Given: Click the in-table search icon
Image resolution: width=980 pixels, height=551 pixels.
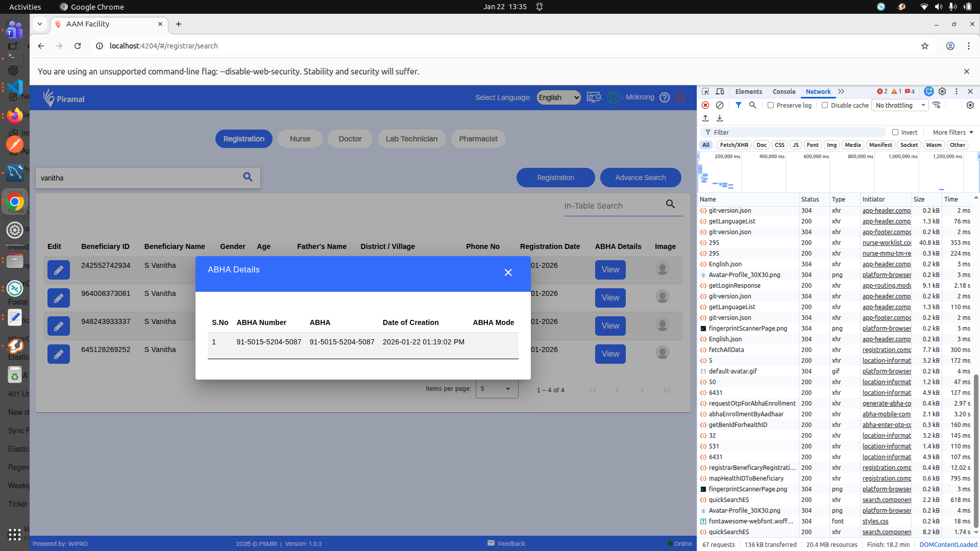Looking at the screenshot, I should click(670, 204).
